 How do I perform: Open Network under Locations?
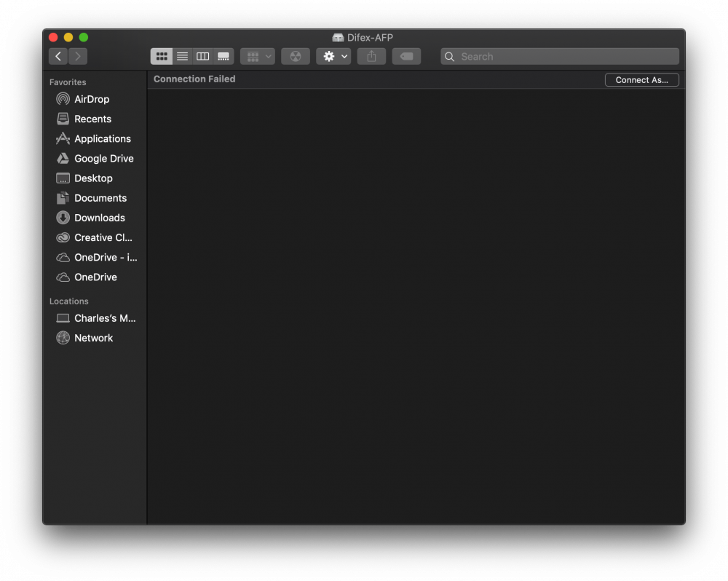tap(95, 338)
